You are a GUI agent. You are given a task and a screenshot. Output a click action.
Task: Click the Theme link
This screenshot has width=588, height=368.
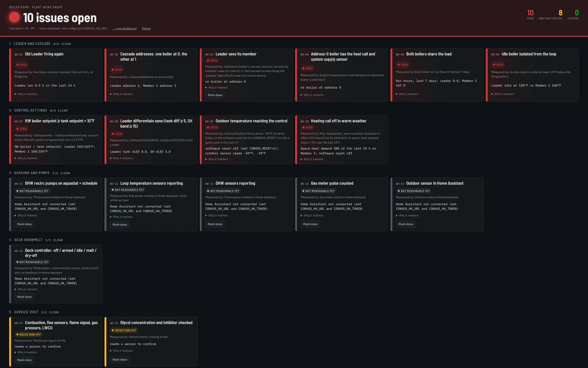click(x=146, y=28)
